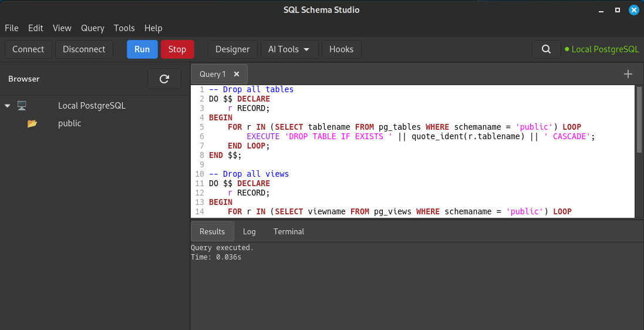The width and height of the screenshot is (644, 330).
Task: Maximize the SQL Schema Studio window
Action: click(618, 10)
